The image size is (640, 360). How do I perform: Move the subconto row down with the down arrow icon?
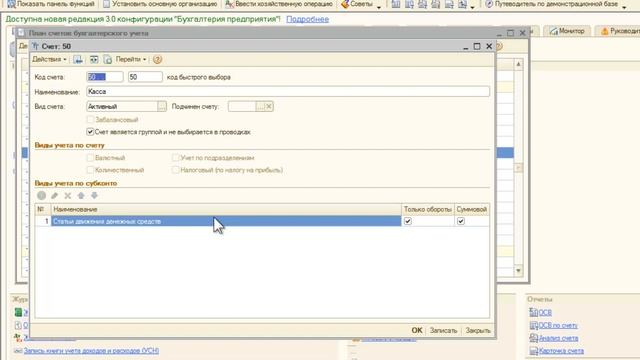point(94,196)
